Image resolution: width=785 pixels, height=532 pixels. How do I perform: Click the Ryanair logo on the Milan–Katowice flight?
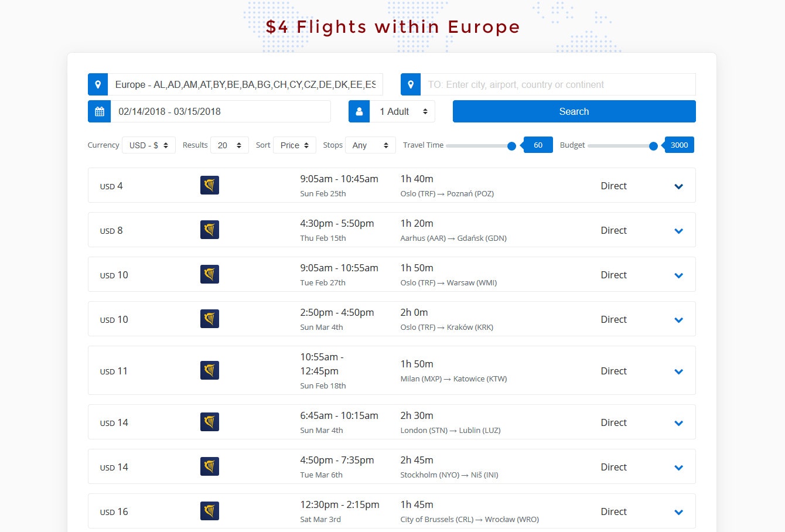coord(209,370)
